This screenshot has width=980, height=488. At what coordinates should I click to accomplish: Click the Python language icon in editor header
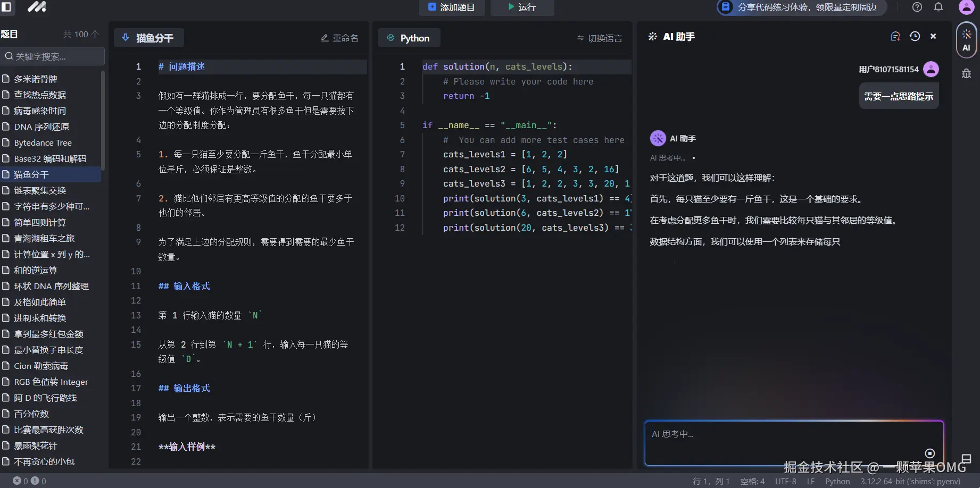391,38
